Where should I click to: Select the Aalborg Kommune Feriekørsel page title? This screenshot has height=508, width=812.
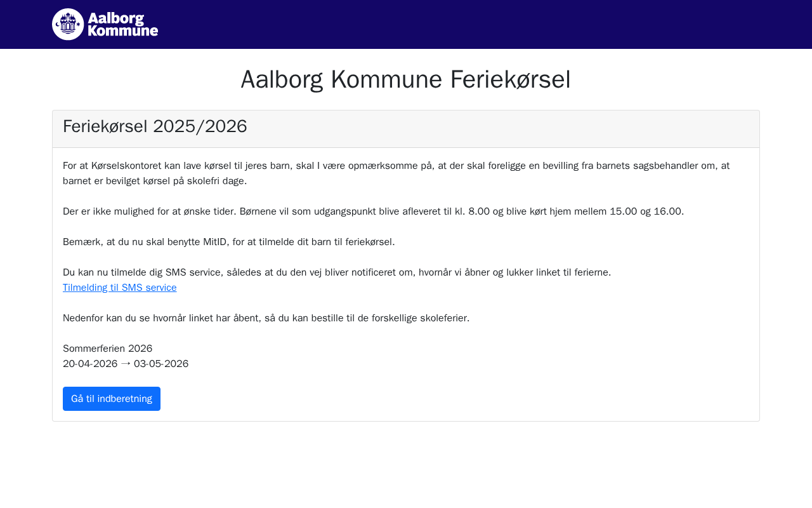click(x=406, y=79)
